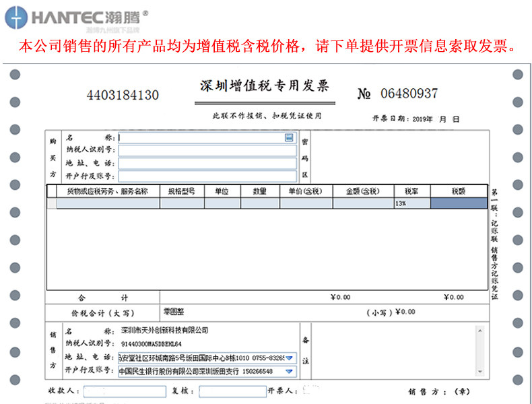Click the 税率 column header
This screenshot has height=404, width=532.
[x=412, y=191]
